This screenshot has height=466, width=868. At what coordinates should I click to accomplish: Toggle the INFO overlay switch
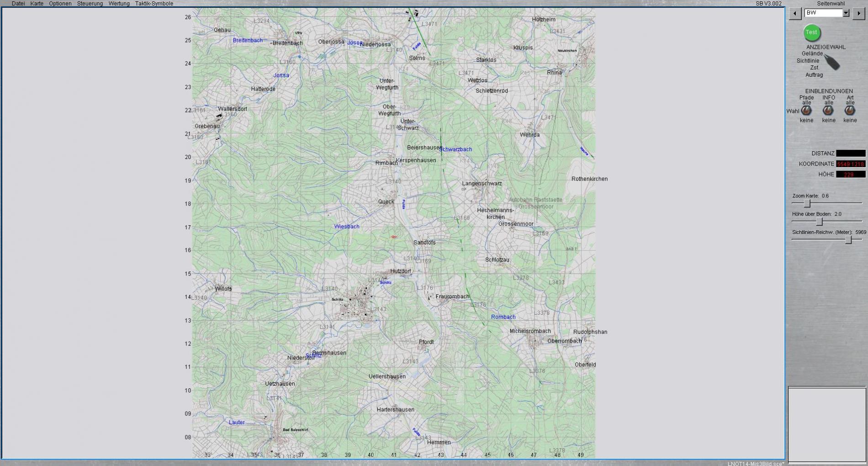(x=828, y=111)
